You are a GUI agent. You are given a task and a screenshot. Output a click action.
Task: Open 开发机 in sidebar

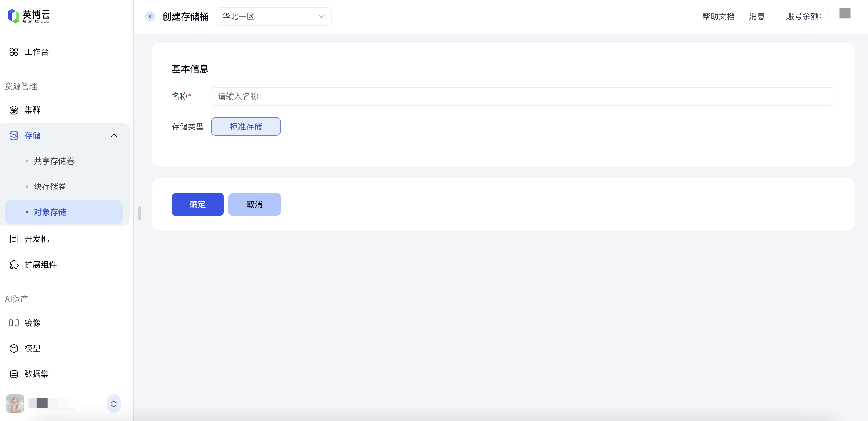point(36,239)
